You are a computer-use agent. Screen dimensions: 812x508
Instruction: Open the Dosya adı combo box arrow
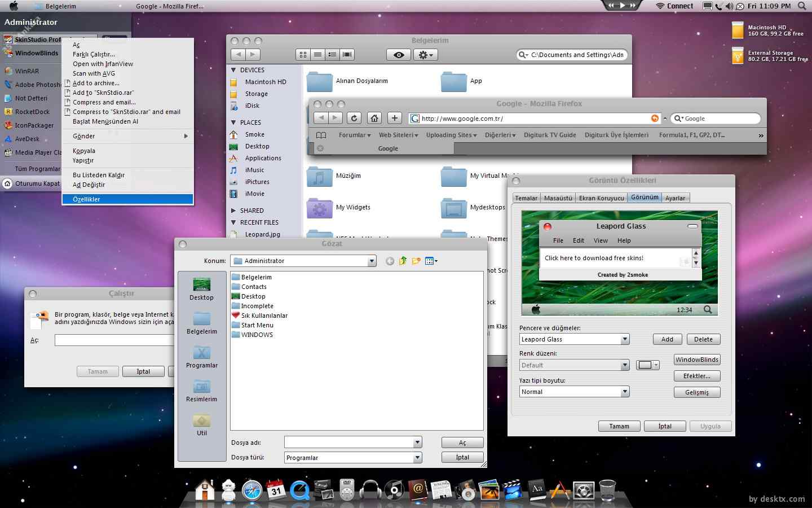[x=417, y=443]
